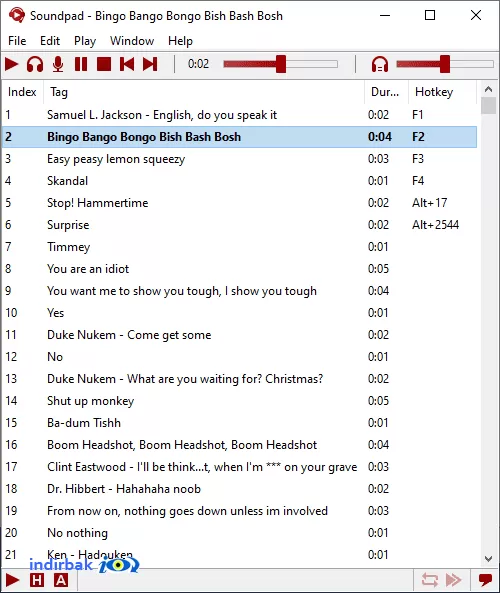Image resolution: width=500 pixels, height=593 pixels.
Task: Select the 'Timmey' sound
Action: (239, 247)
